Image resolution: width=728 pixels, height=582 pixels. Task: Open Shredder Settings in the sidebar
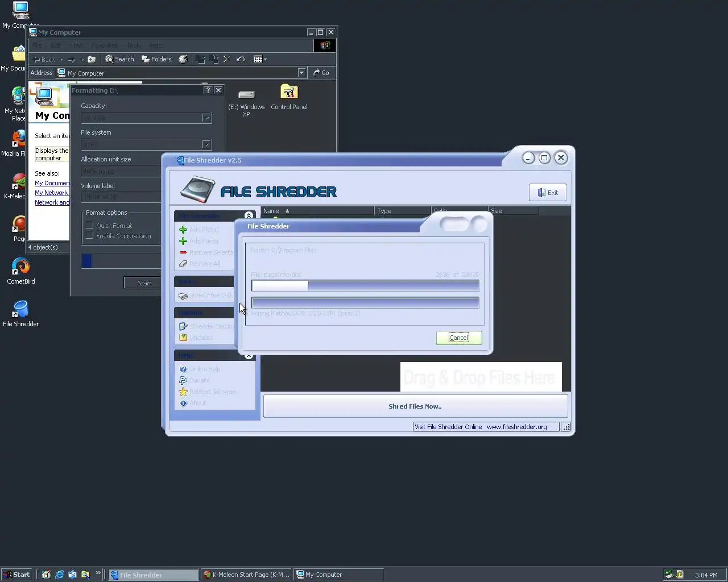(x=210, y=326)
